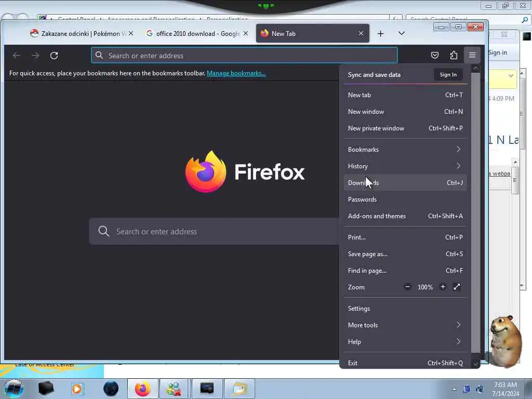This screenshot has width=532, height=399.
Task: Open Manage bookmarks link
Action: (236, 73)
